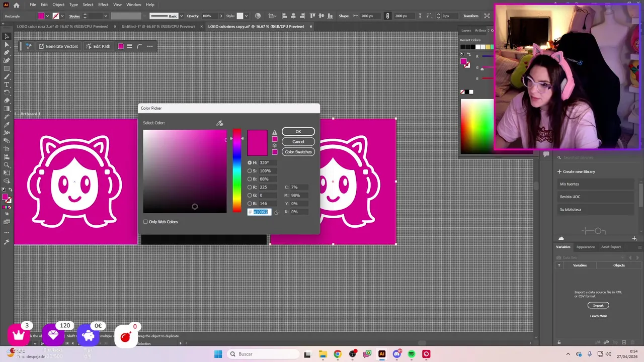Switch to the Untitled-1 document tab
This screenshot has width=644, height=362.
158,26
